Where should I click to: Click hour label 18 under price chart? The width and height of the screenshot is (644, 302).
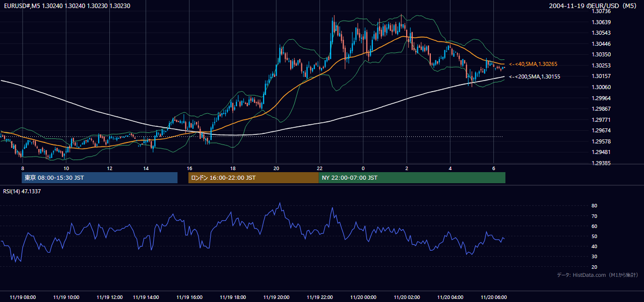point(233,168)
